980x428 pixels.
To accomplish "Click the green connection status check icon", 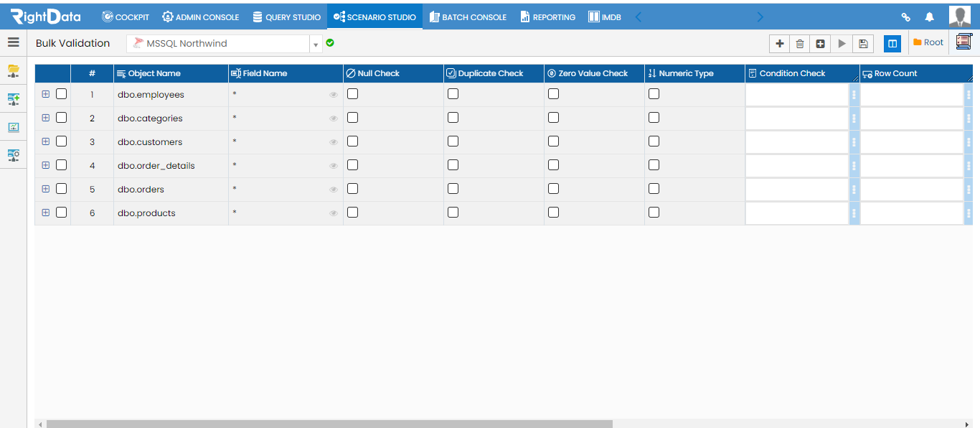I will (x=330, y=43).
